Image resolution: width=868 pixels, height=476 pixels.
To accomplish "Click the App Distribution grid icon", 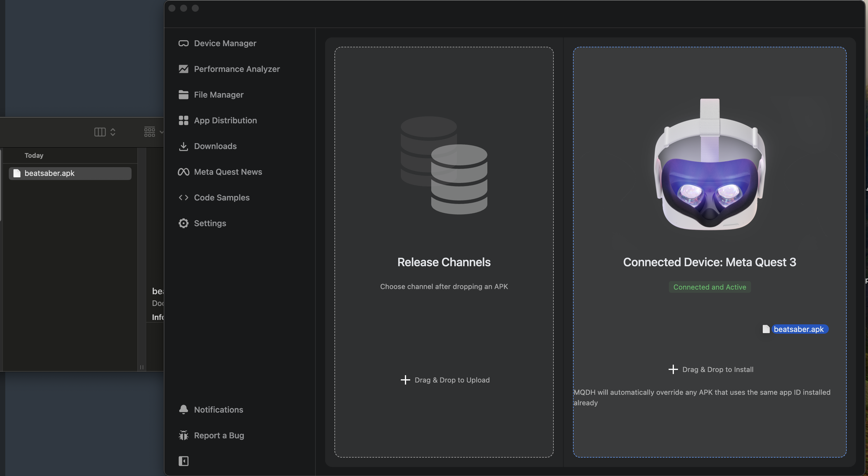I will point(183,121).
